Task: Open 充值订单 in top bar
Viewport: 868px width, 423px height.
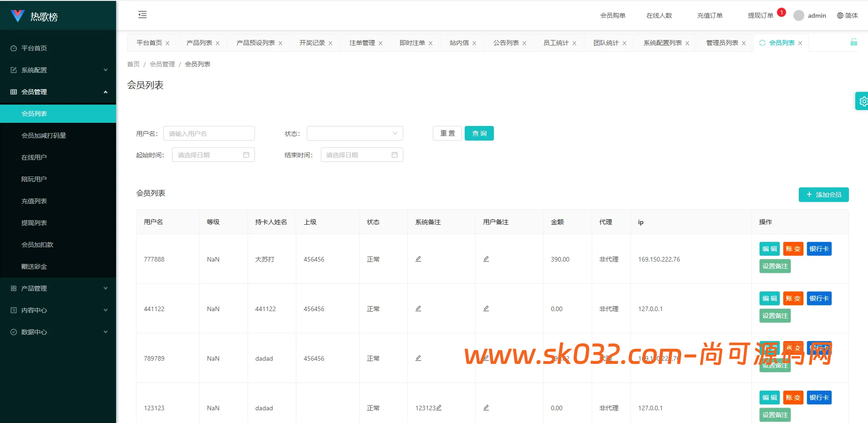Action: pyautogui.click(x=710, y=15)
